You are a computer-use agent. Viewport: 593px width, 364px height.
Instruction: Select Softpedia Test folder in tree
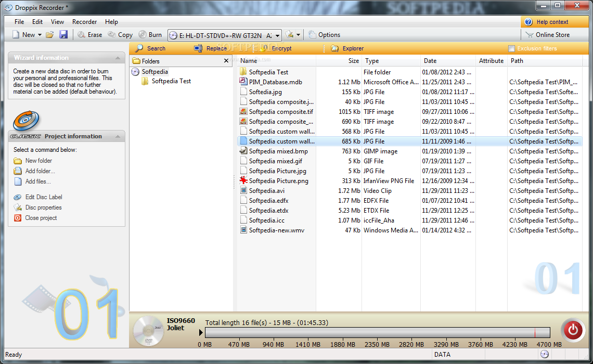point(166,81)
